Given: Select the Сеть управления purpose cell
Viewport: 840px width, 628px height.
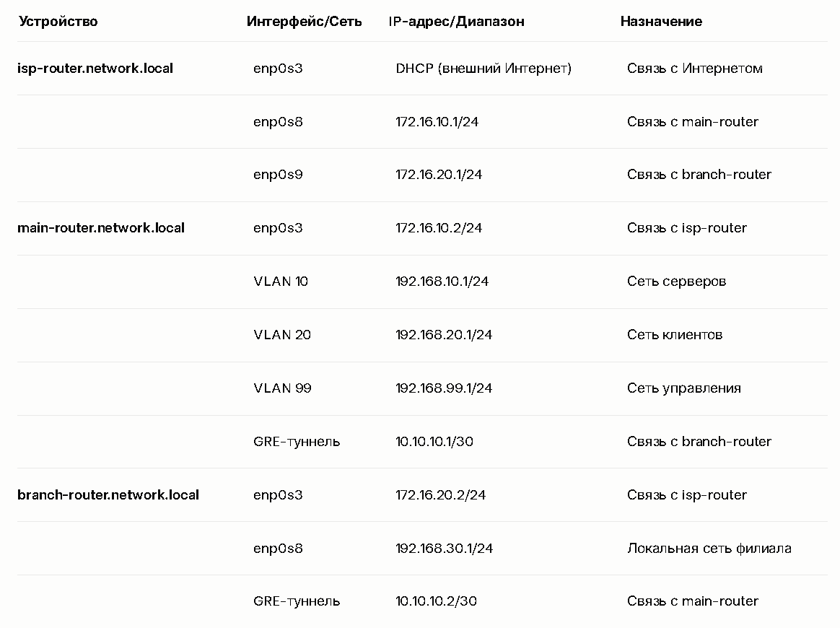Looking at the screenshot, I should point(684,388).
